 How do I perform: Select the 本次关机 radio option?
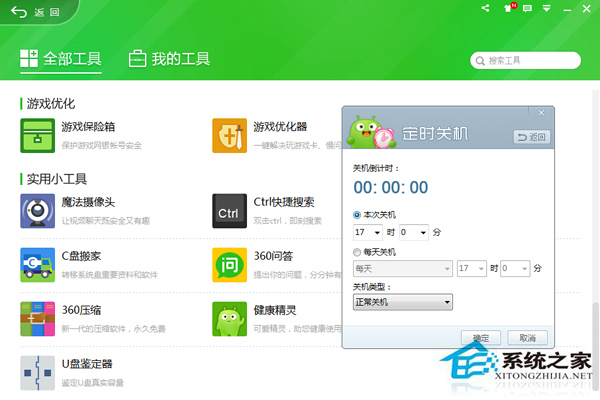click(x=374, y=215)
